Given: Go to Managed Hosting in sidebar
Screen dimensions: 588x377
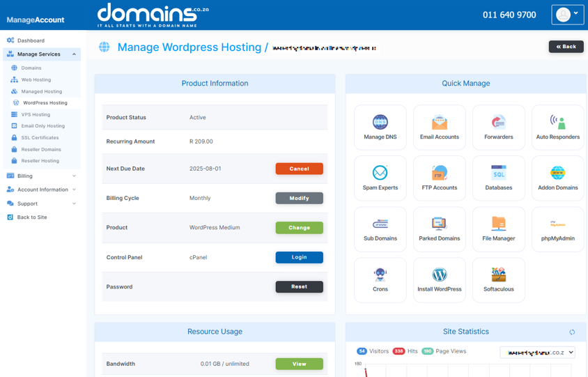Looking at the screenshot, I should 41,91.
